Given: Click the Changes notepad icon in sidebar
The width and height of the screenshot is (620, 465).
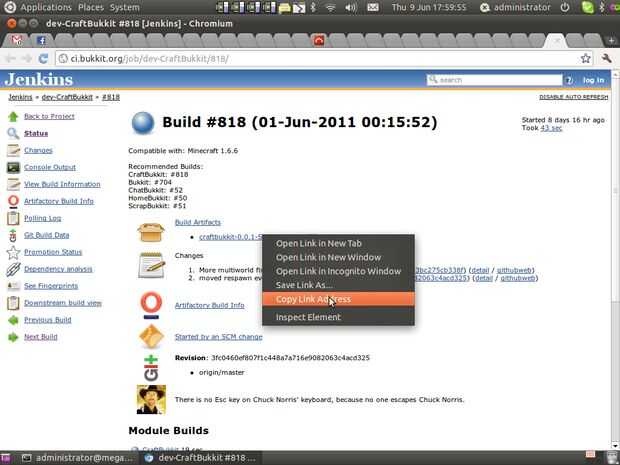Looking at the screenshot, I should click(x=13, y=150).
